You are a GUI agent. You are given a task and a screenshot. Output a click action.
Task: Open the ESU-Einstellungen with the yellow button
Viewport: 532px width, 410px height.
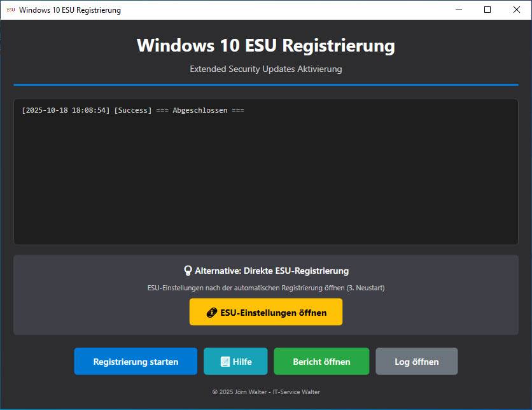(265, 312)
